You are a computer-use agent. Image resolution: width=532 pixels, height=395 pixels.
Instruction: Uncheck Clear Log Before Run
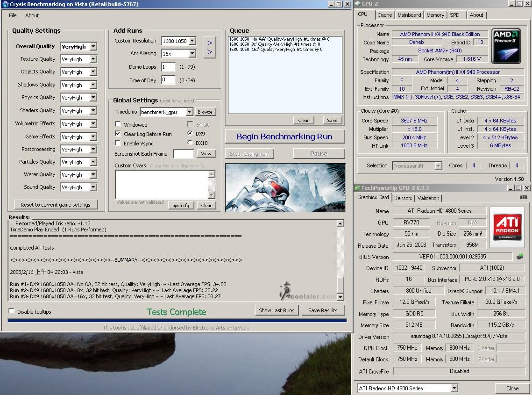[118, 134]
